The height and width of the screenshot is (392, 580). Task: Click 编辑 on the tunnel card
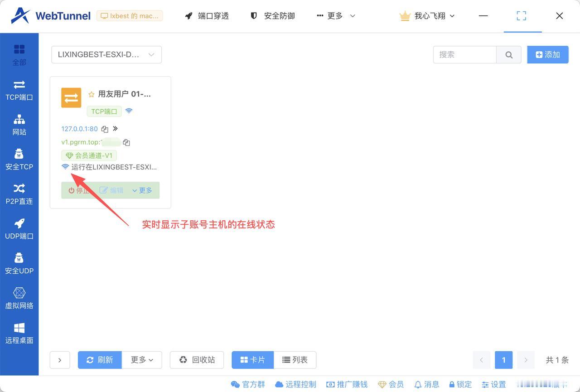click(111, 190)
